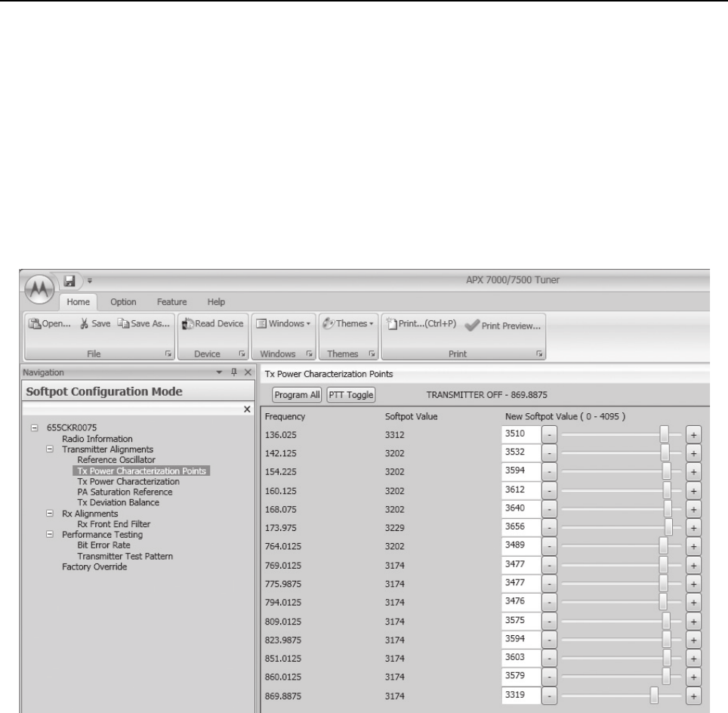
Task: Click the Print...(Ctrl+P) icon
Action: coord(392,324)
